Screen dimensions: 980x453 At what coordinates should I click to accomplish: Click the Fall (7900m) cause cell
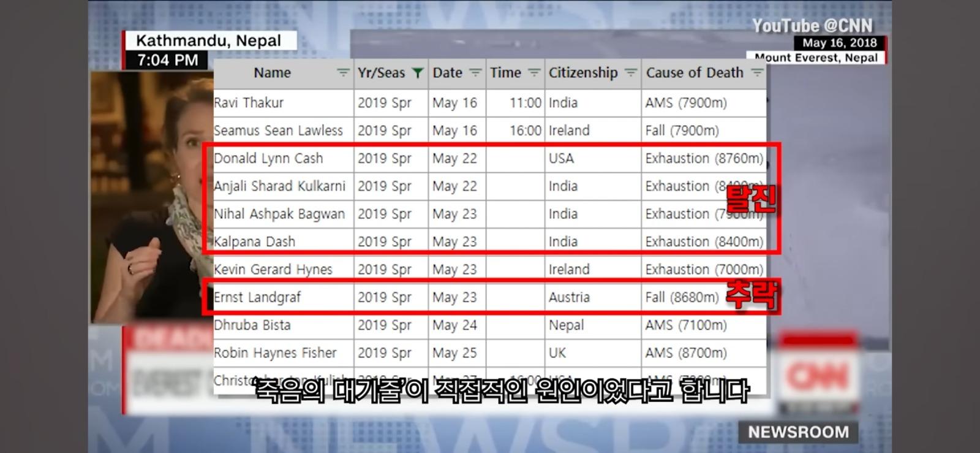pyautogui.click(x=704, y=131)
